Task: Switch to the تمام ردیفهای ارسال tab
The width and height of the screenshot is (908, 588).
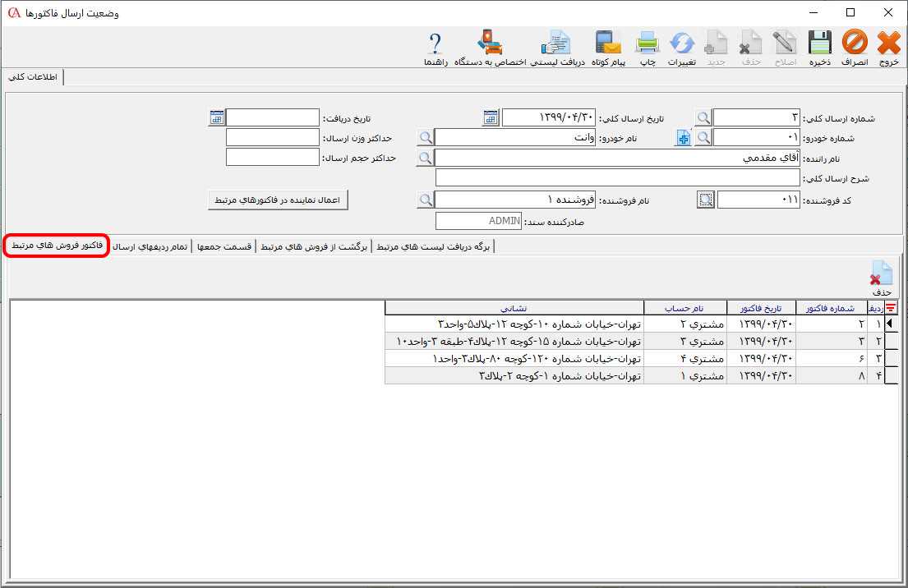Action: 150,246
